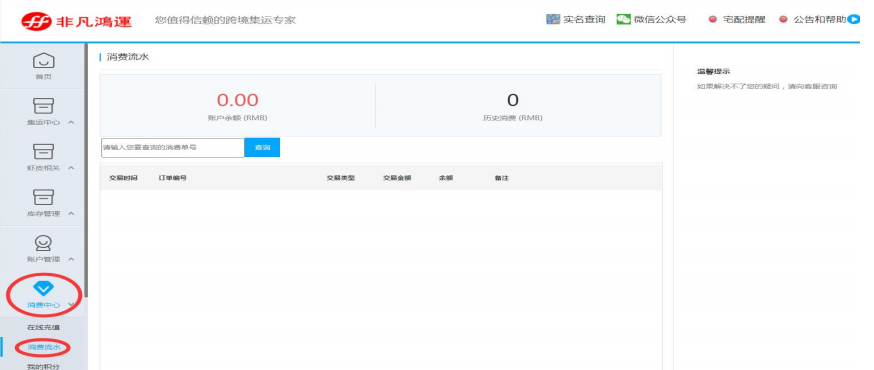Click the red dot beside 宅配提醒
The height and width of the screenshot is (370, 874).
click(712, 20)
